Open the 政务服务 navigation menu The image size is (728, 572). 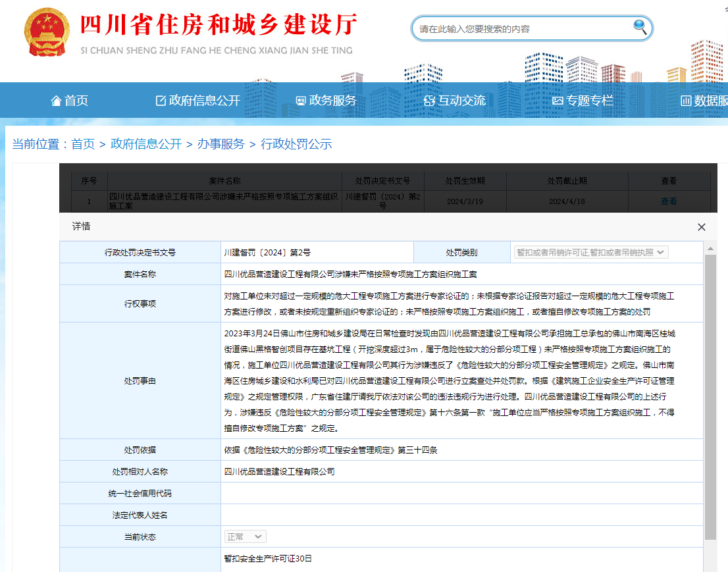click(x=326, y=101)
